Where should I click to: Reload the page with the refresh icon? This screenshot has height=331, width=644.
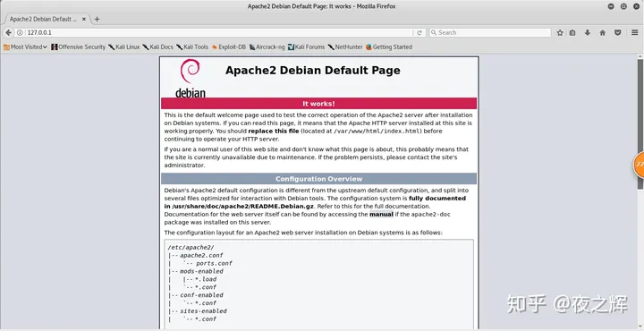click(419, 32)
